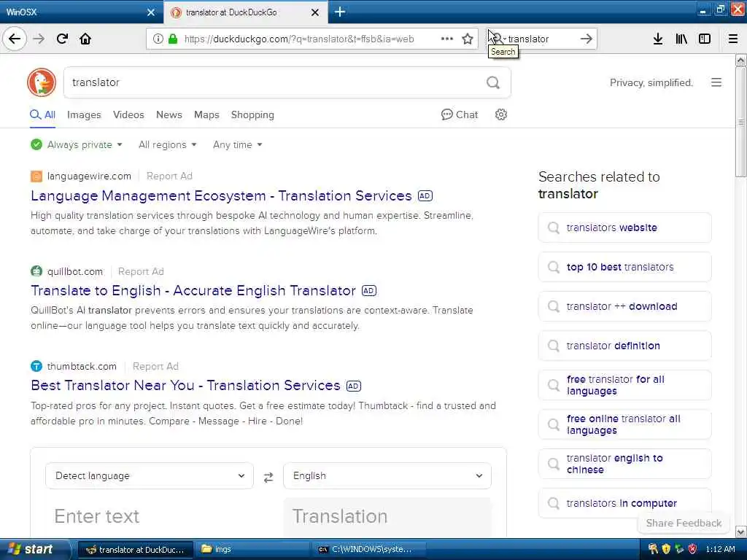Swap translation languages with arrows icon
Image resolution: width=747 pixels, height=560 pixels.
pos(268,477)
